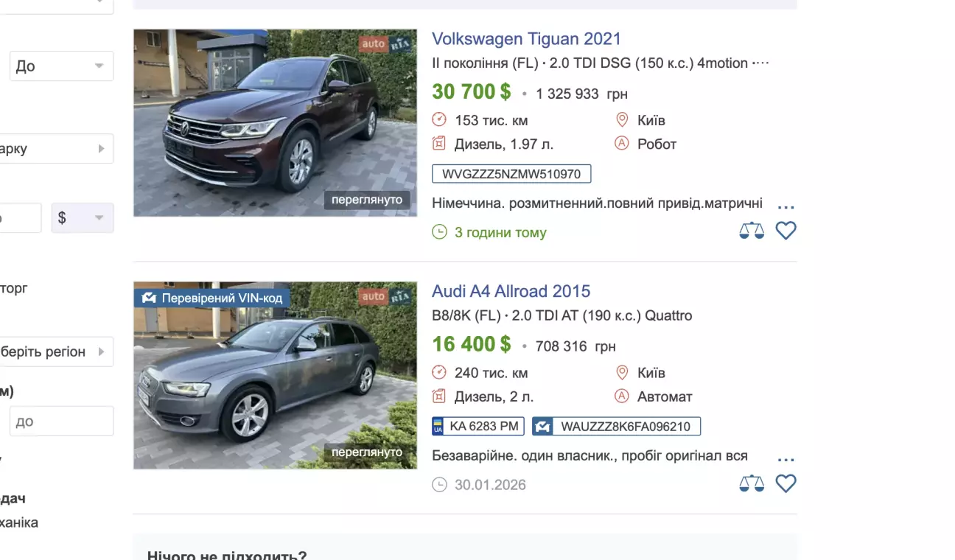Image resolution: width=955 pixels, height=560 pixels.
Task: Click the 'до' mileage input field
Action: click(61, 421)
